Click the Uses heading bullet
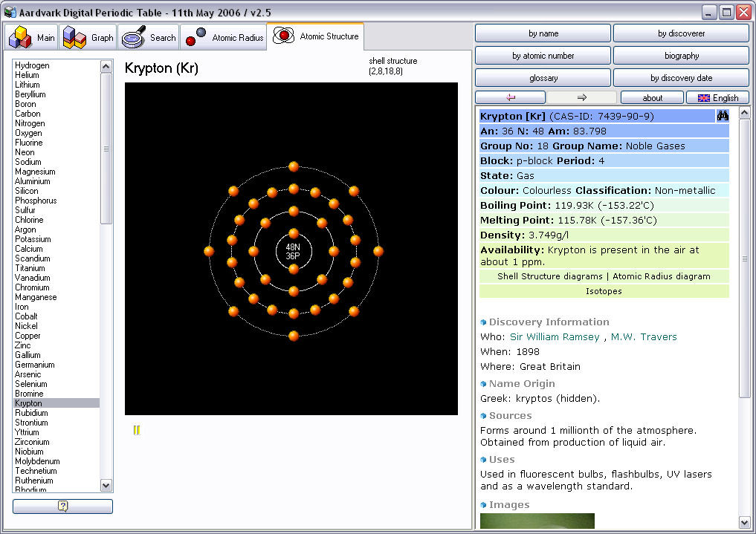The height and width of the screenshot is (534, 756). point(483,460)
